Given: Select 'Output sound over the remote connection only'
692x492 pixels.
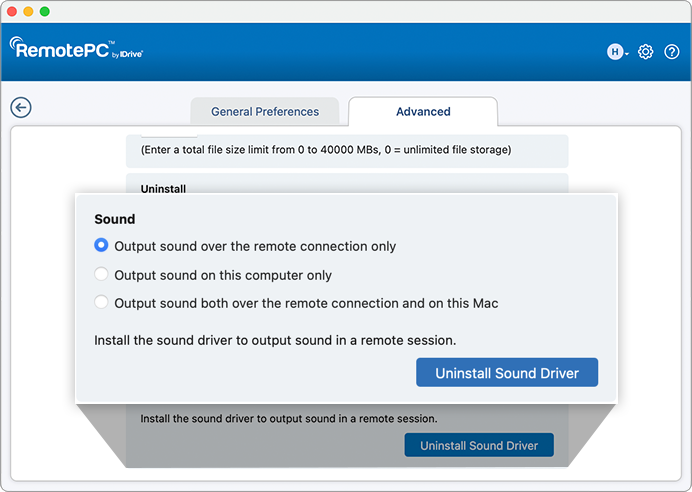Looking at the screenshot, I should tap(101, 246).
